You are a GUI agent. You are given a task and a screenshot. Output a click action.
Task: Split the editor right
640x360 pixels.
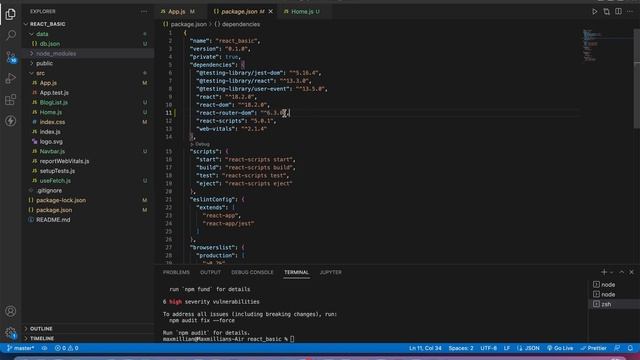(619, 11)
